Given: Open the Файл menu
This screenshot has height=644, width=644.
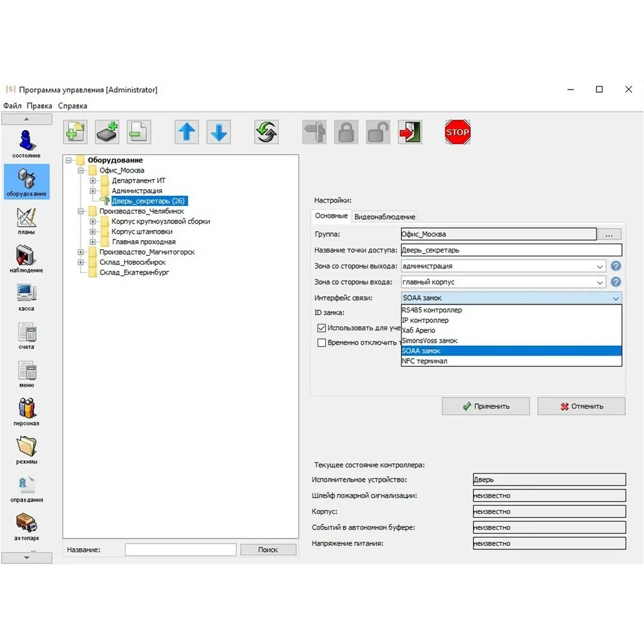Looking at the screenshot, I should coord(12,106).
